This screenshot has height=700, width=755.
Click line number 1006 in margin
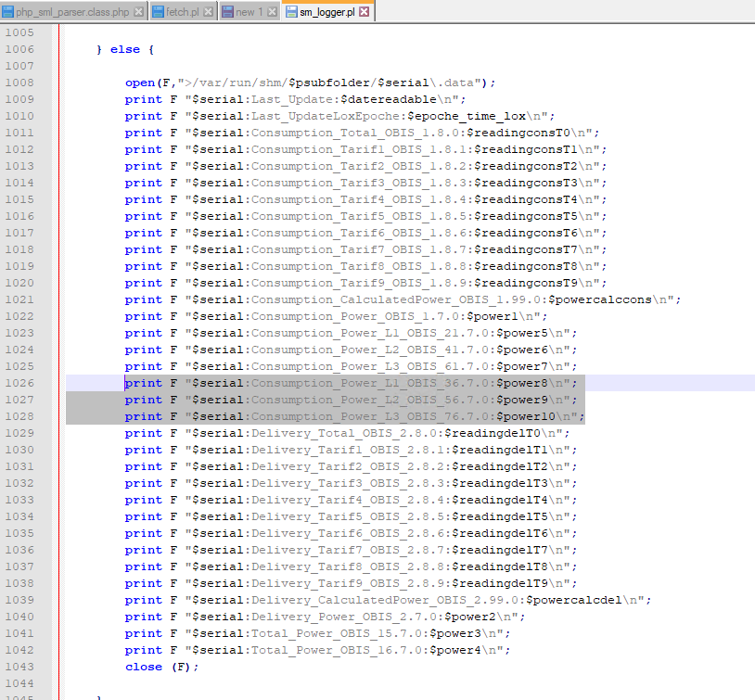[19, 49]
